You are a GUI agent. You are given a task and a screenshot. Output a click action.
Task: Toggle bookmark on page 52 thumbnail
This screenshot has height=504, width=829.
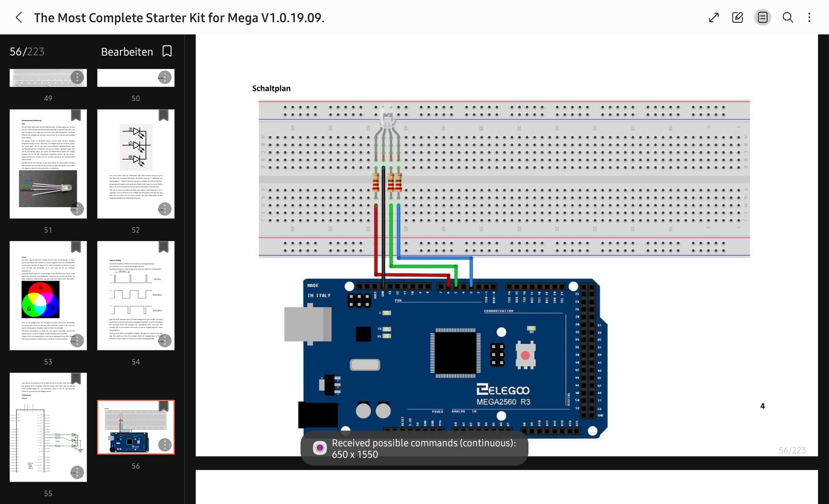pyautogui.click(x=164, y=115)
